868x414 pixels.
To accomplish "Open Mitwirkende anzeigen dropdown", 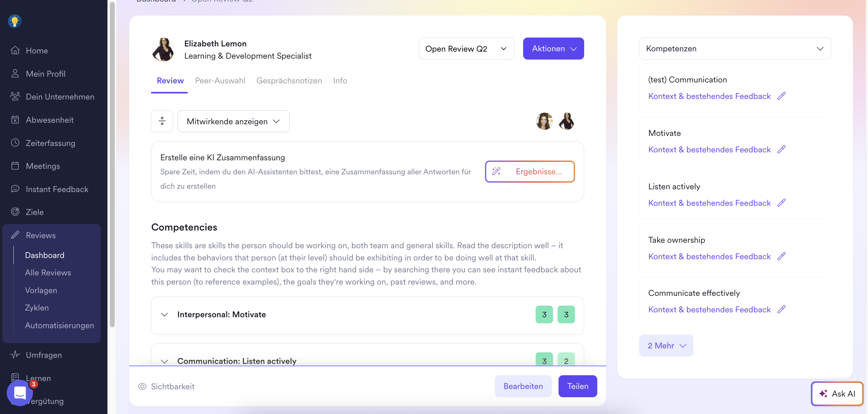I will 233,122.
